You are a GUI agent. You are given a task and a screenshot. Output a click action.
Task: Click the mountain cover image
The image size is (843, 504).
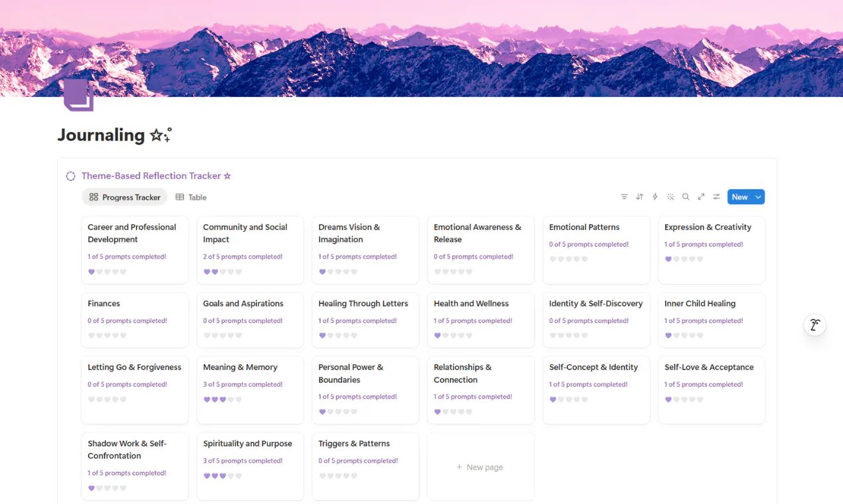[421, 48]
